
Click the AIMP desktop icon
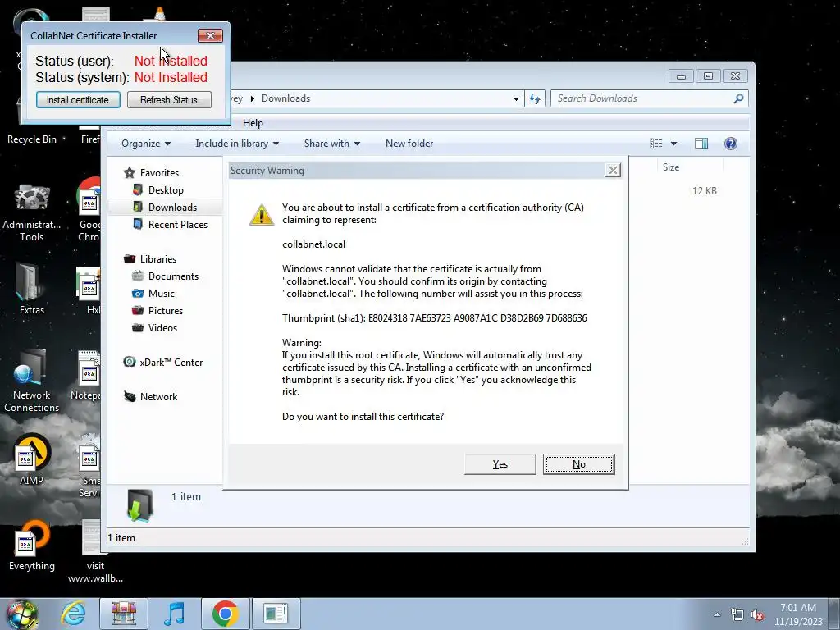(x=32, y=459)
